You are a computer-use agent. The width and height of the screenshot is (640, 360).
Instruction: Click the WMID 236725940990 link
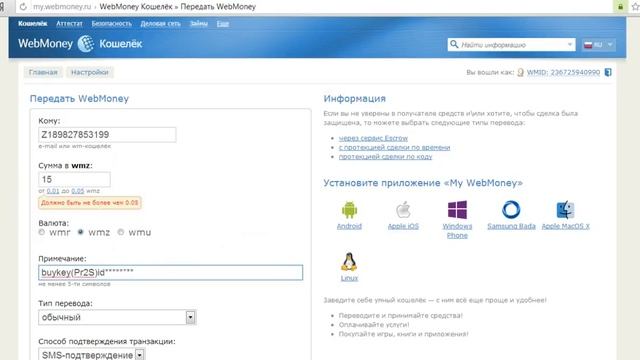pos(563,72)
